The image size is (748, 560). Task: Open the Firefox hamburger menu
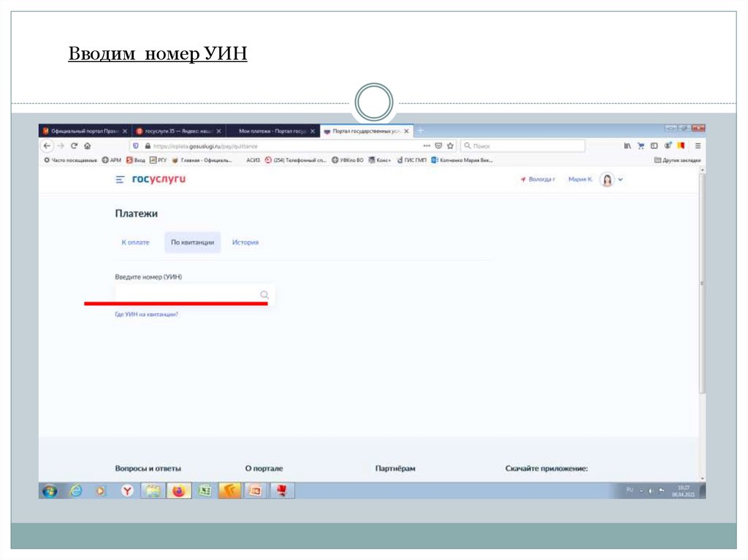[x=698, y=145]
